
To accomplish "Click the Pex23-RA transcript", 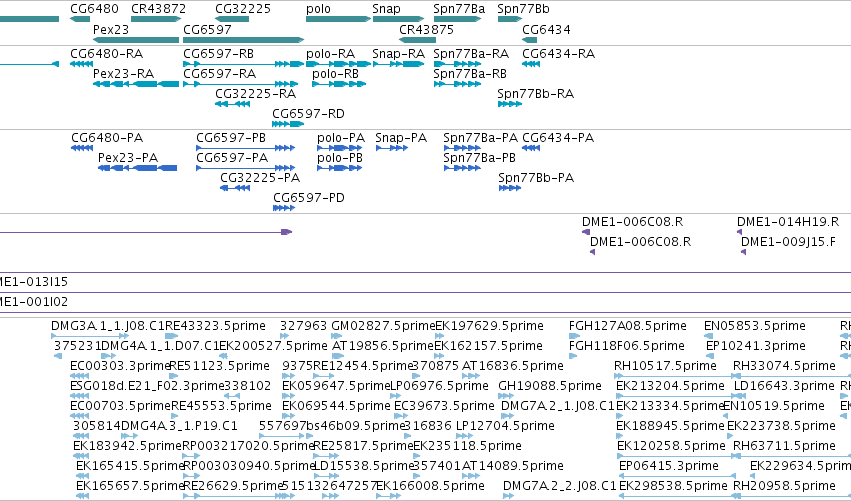I will pyautogui.click(x=136, y=84).
